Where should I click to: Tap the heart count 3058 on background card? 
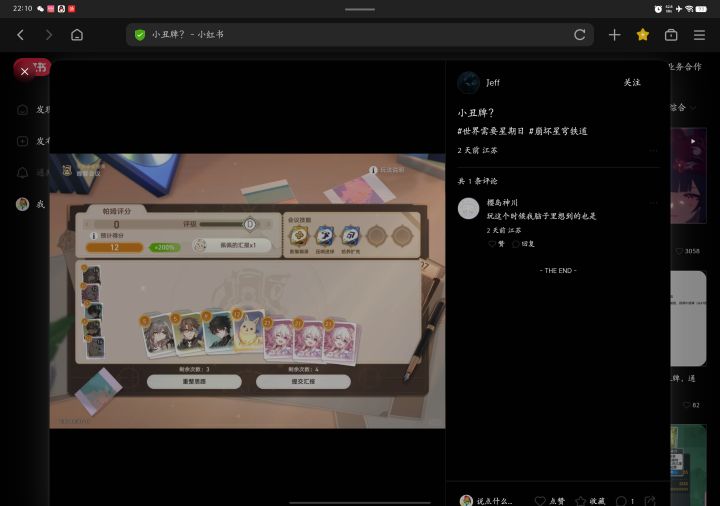(x=687, y=251)
